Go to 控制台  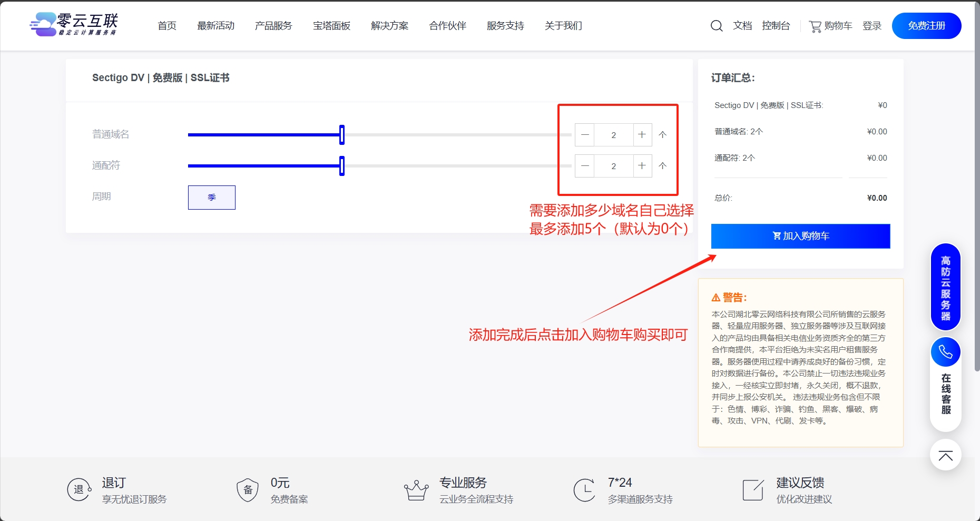(776, 26)
